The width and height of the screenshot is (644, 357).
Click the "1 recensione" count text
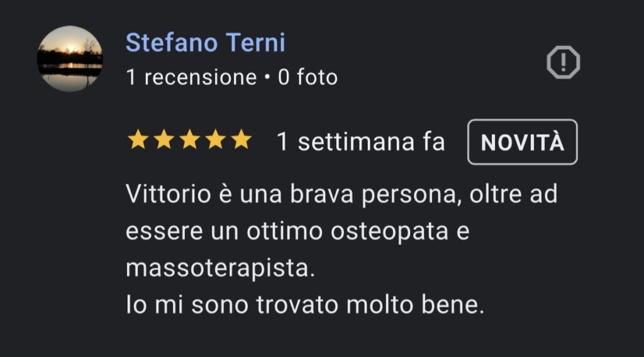(191, 77)
